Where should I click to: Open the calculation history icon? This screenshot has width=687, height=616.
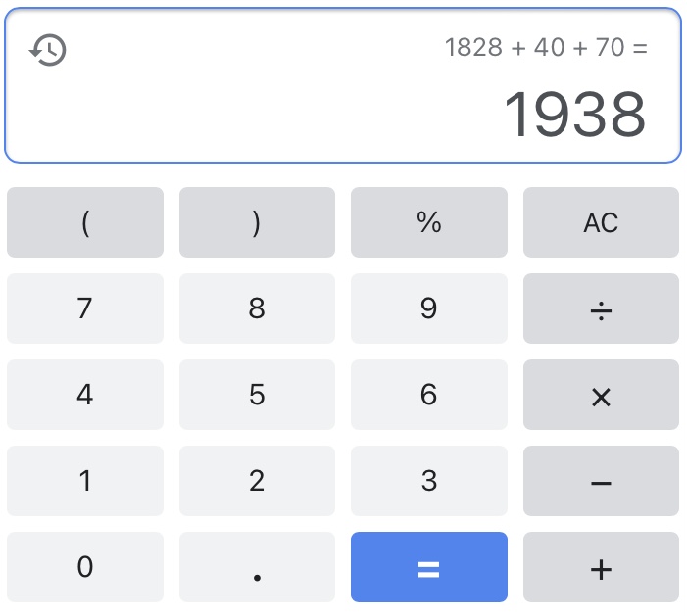(x=47, y=49)
